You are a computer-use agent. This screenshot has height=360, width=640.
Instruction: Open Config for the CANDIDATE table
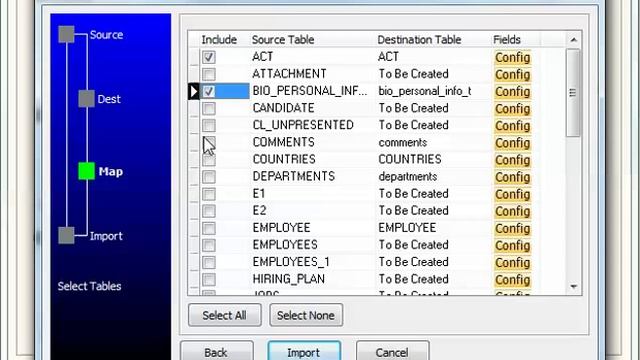(x=513, y=109)
